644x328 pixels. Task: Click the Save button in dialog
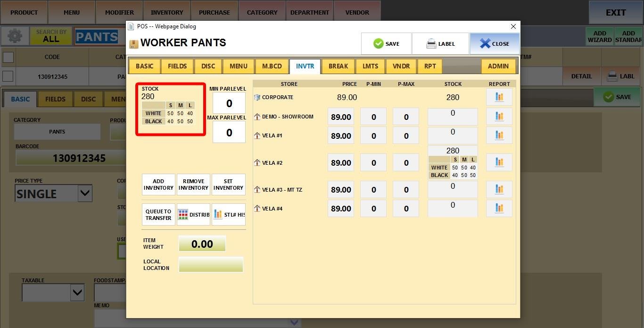coord(386,44)
